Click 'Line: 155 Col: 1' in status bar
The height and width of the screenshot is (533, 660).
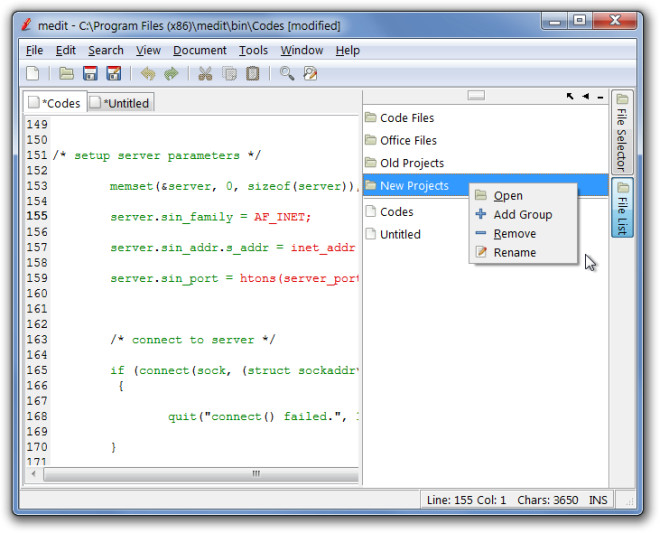click(x=466, y=500)
